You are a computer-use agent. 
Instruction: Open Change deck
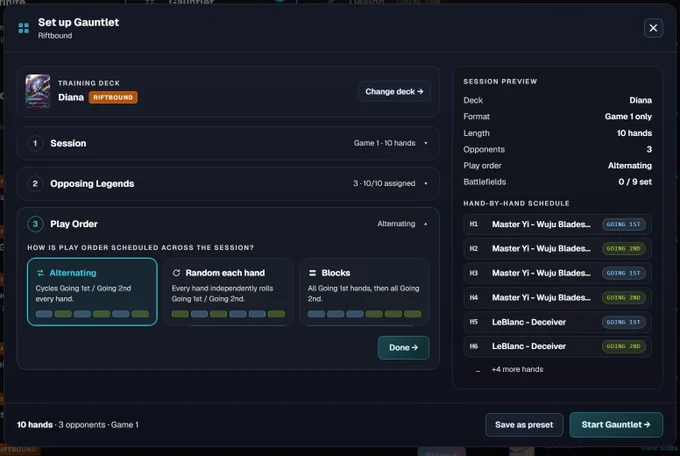[394, 92]
